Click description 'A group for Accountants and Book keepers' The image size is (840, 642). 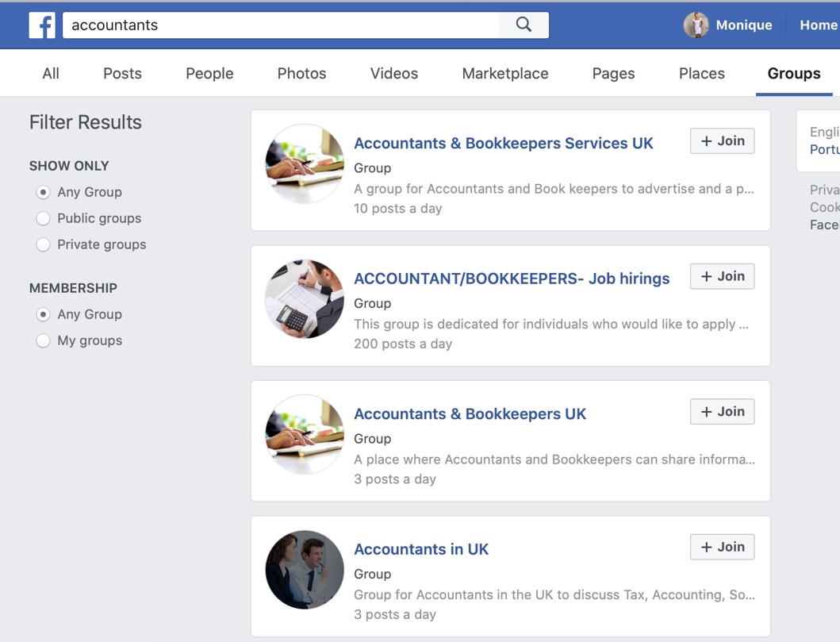(554, 189)
